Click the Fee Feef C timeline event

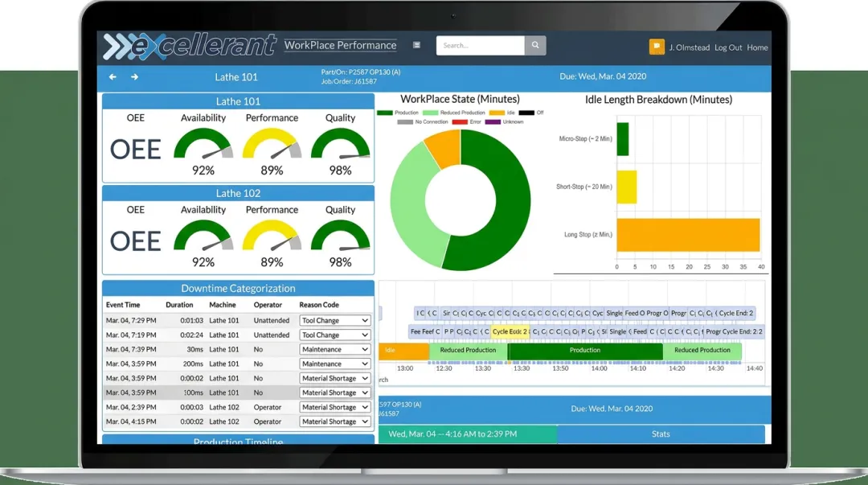pyautogui.click(x=425, y=331)
